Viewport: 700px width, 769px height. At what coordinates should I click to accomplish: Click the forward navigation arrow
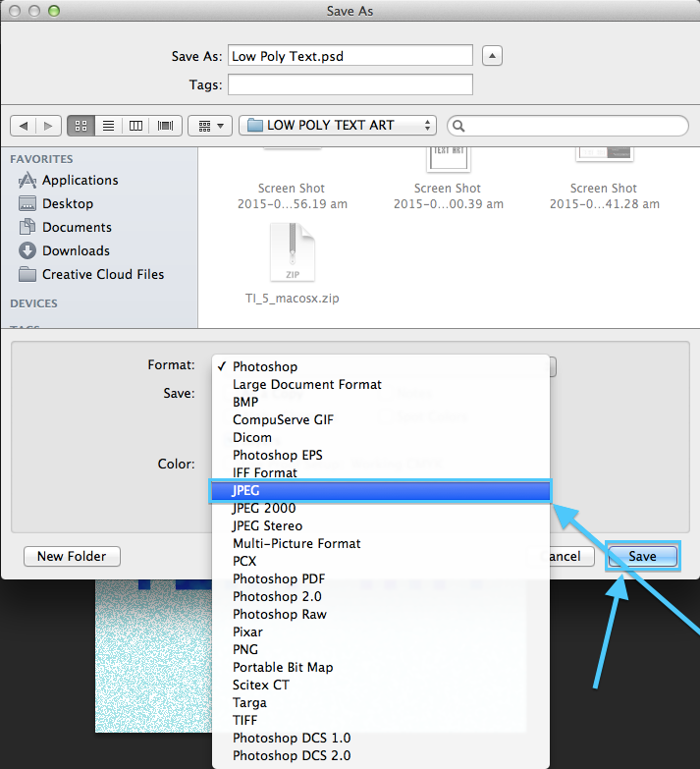click(48, 126)
